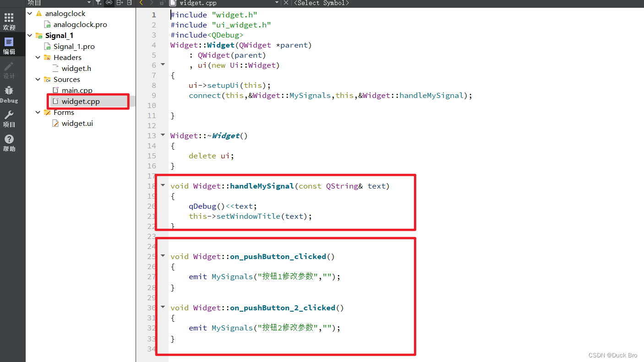Click "delete ui;" on line 15
The image size is (644, 362).
pos(212,156)
